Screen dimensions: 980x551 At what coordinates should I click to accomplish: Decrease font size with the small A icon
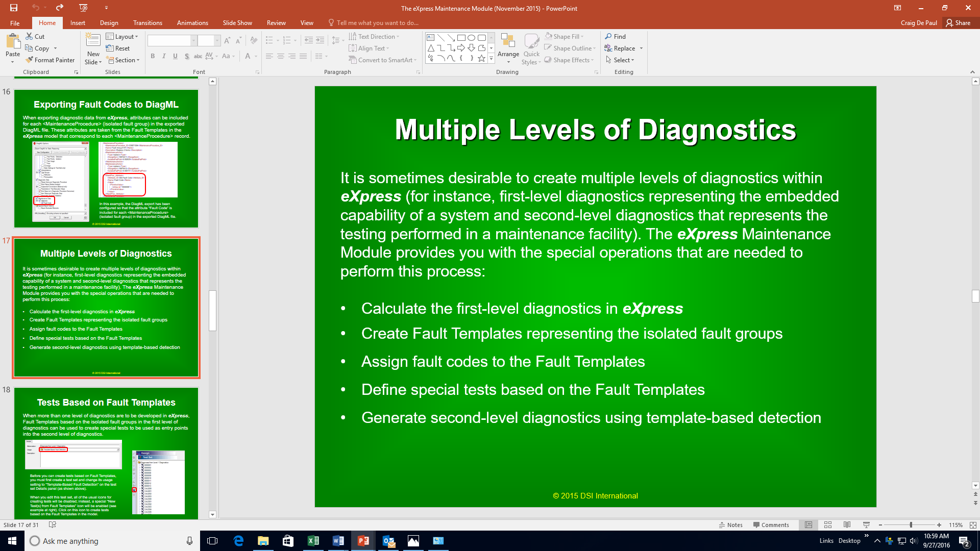(238, 40)
